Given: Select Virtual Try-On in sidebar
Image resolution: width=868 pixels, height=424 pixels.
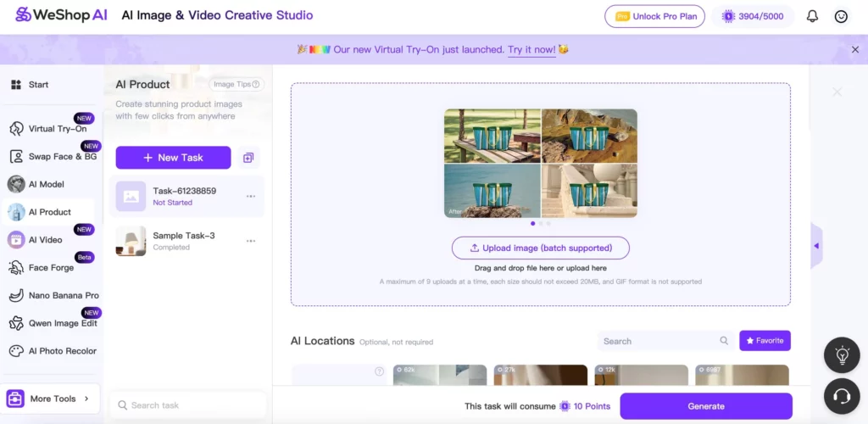Looking at the screenshot, I should click(x=57, y=129).
